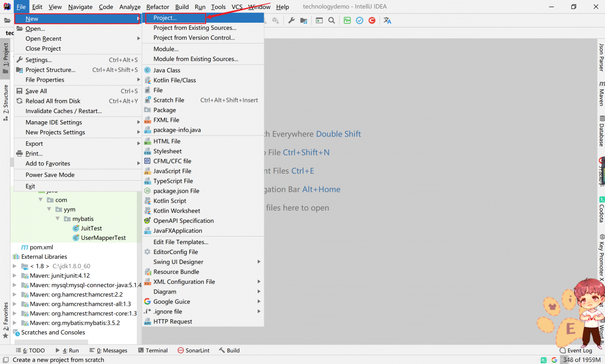
Task: Expand Open Recent submenu
Action: 78,38
